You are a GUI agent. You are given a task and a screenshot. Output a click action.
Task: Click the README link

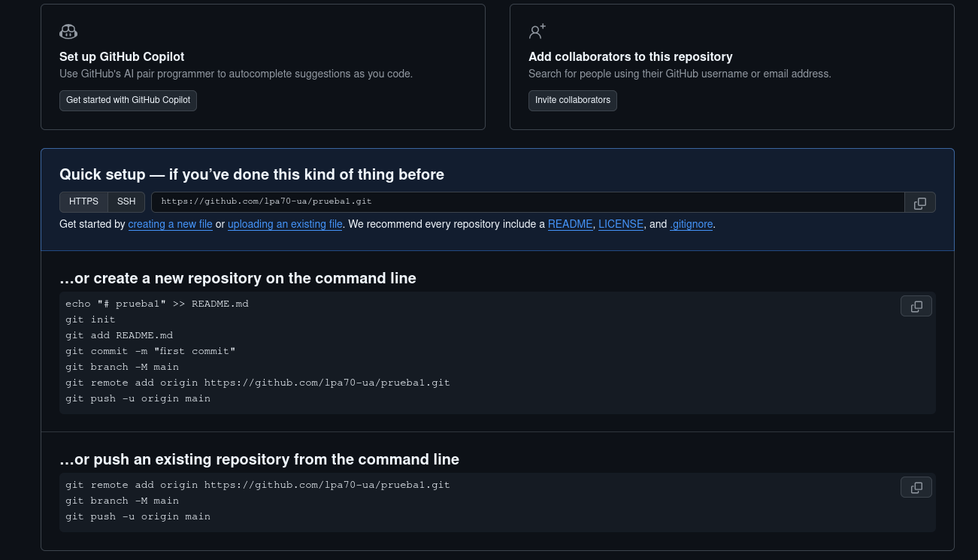point(570,224)
